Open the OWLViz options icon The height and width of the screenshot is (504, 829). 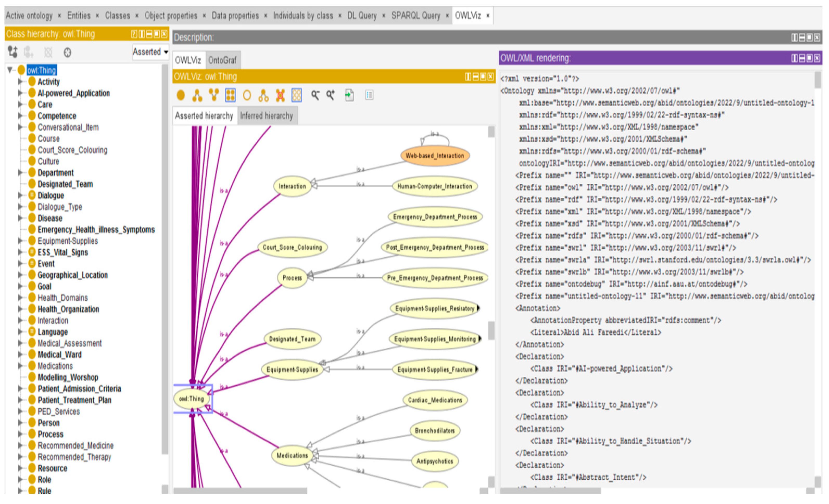click(369, 95)
